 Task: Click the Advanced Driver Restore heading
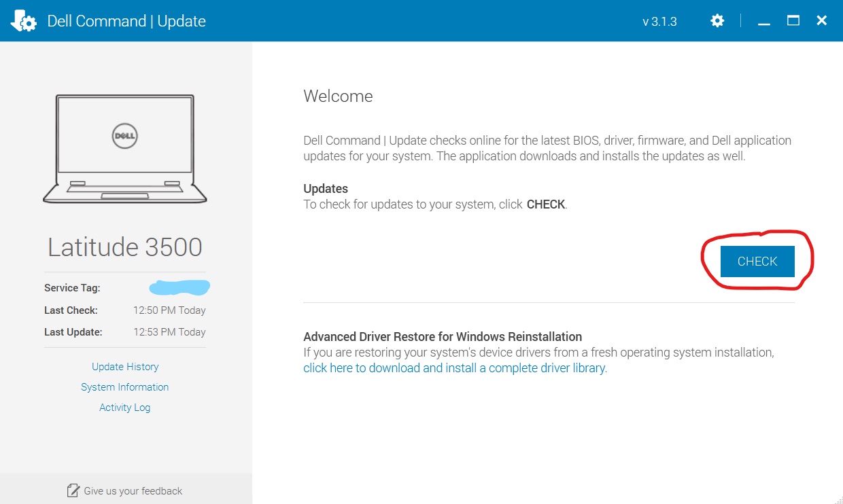coord(442,336)
